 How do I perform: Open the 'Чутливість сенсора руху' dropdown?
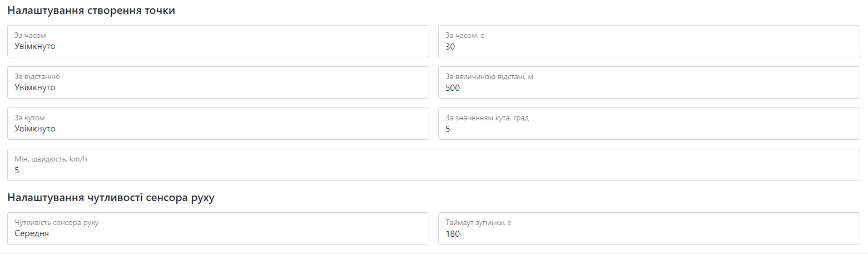click(x=218, y=228)
